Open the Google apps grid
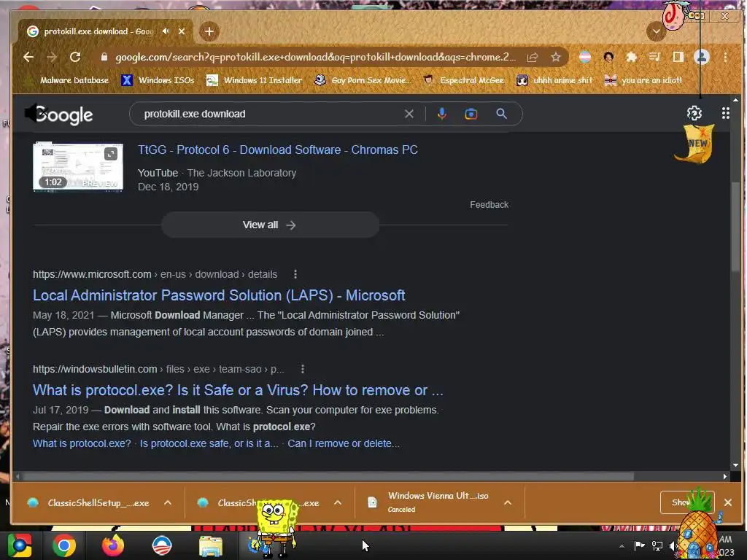This screenshot has height=560, width=747. tap(725, 113)
